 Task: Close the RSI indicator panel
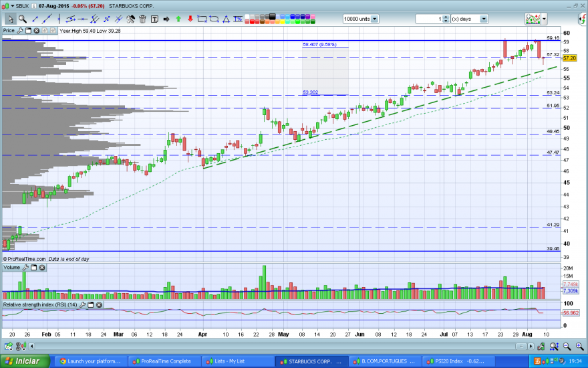99,304
